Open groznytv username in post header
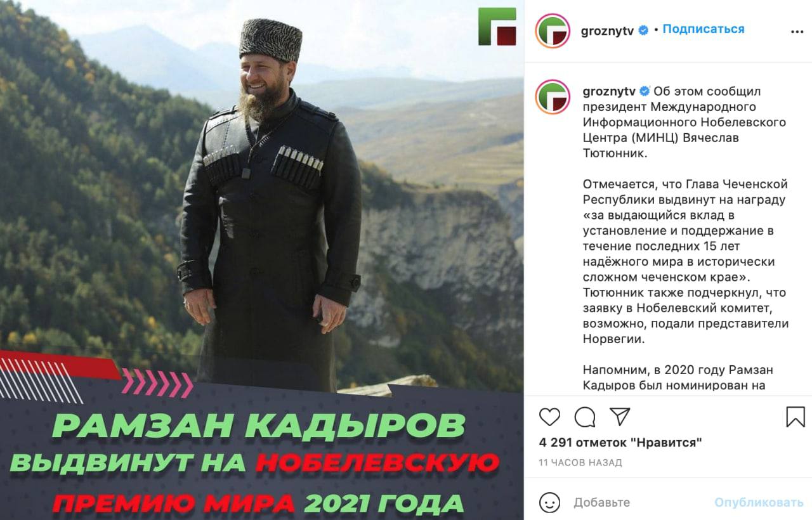This screenshot has height=520, width=812. click(607, 30)
